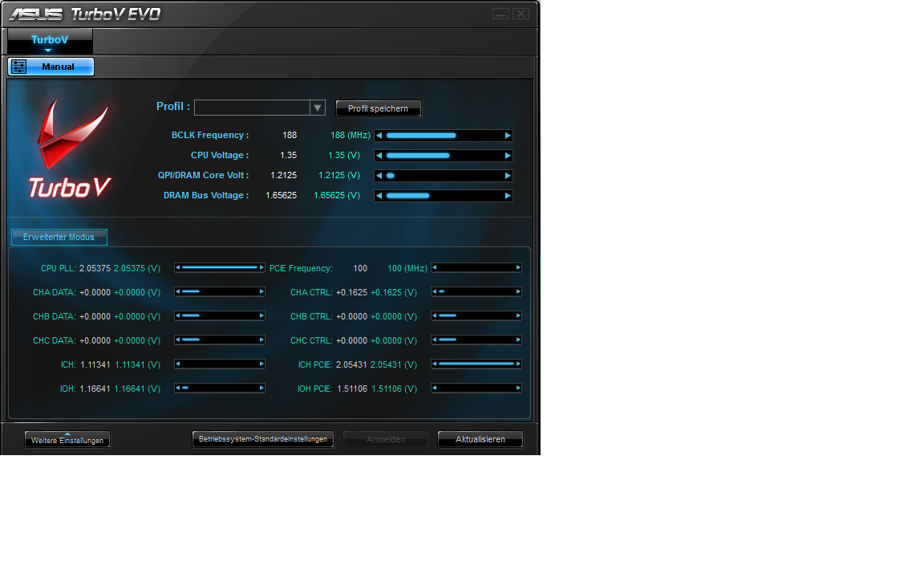Increase CHC CTRL with right arrow

(519, 340)
